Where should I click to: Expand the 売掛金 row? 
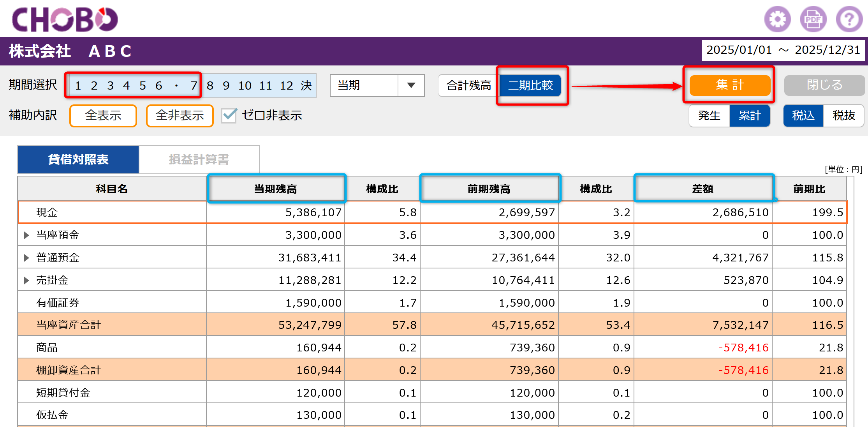click(x=26, y=280)
